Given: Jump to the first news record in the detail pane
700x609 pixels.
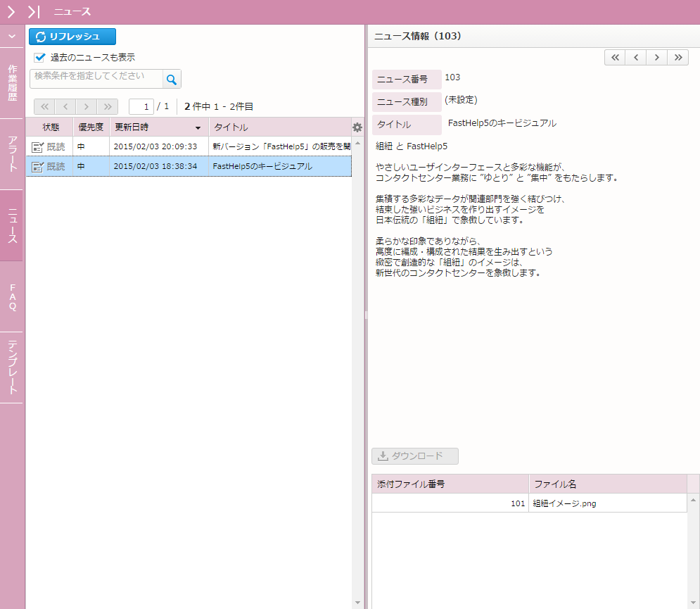Looking at the screenshot, I should (x=615, y=58).
